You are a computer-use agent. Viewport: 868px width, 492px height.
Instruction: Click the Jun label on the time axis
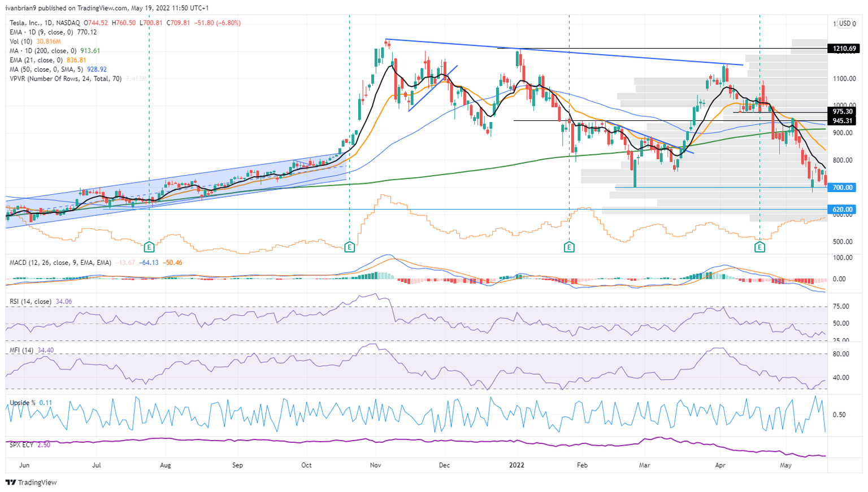coord(24,465)
